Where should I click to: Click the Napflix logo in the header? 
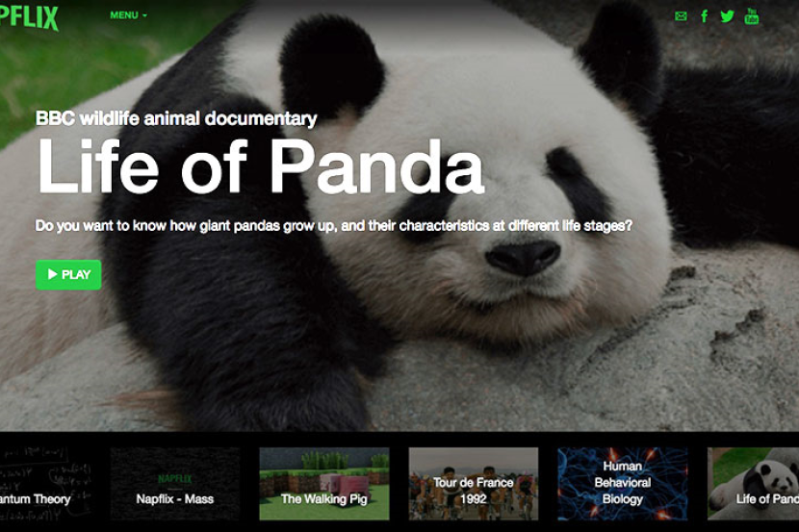click(29, 16)
